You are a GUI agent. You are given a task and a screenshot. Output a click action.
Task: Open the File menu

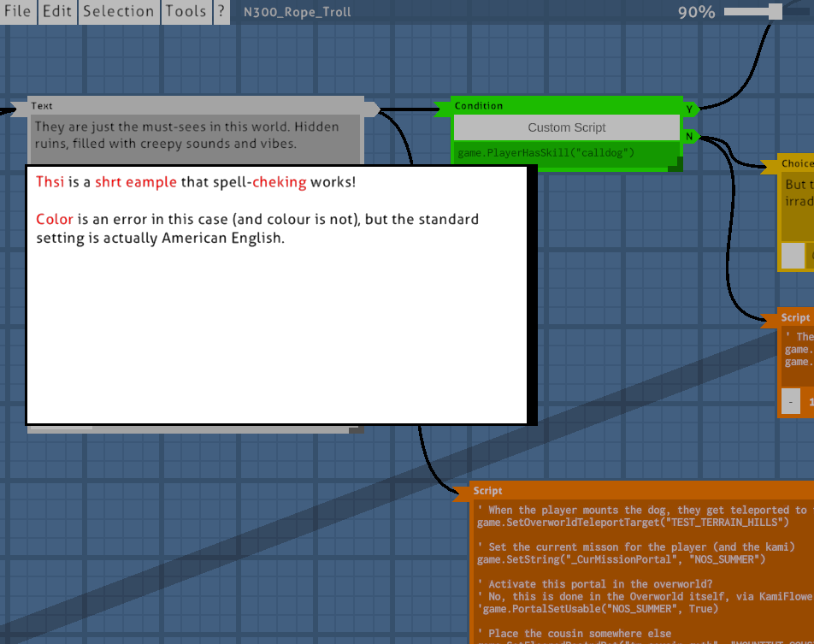(x=18, y=11)
